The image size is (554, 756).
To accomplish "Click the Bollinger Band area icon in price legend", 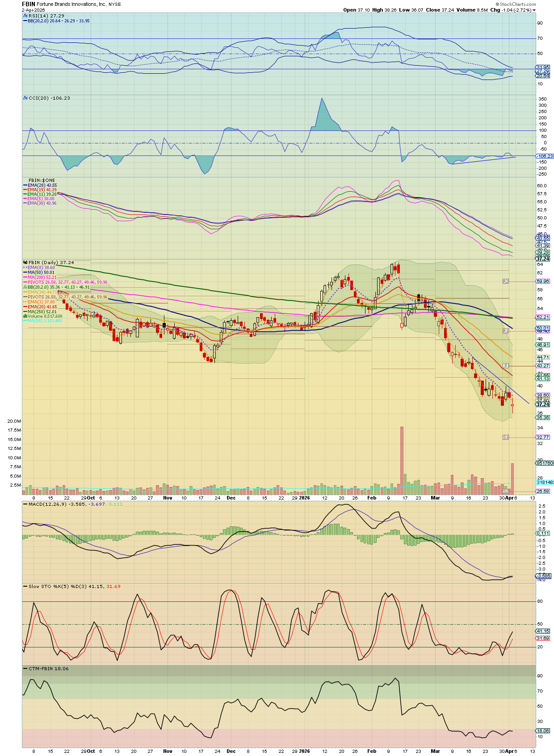I will tap(25, 287).
